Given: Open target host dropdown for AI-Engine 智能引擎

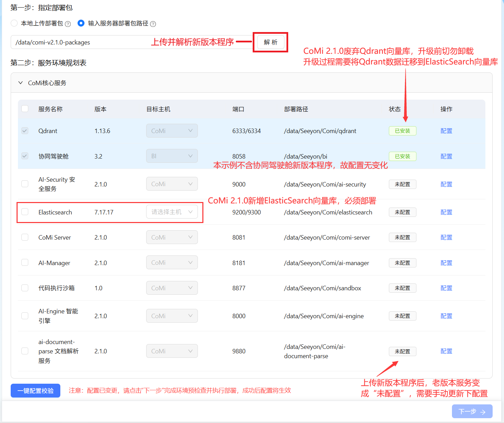Looking at the screenshot, I should [172, 316].
